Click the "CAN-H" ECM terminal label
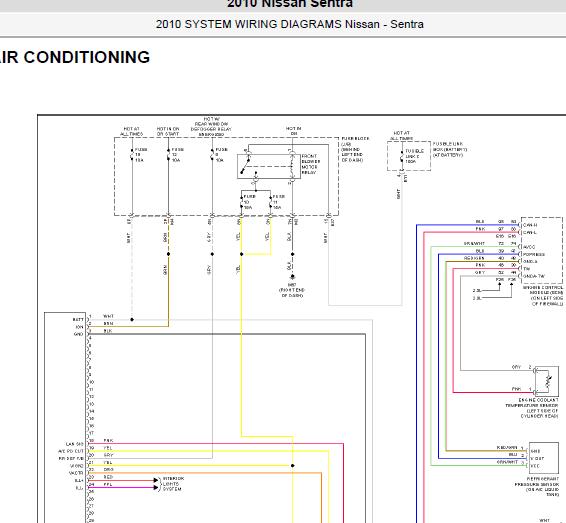 pos(530,225)
